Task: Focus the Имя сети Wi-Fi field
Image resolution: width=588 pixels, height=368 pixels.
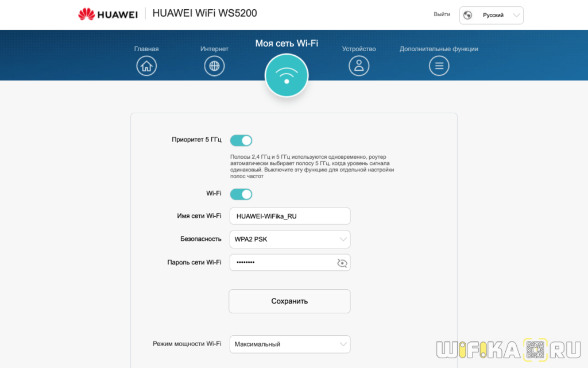Action: (290, 216)
